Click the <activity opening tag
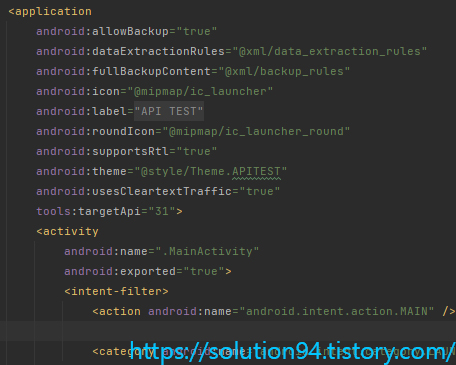456x365 pixels. (67, 231)
